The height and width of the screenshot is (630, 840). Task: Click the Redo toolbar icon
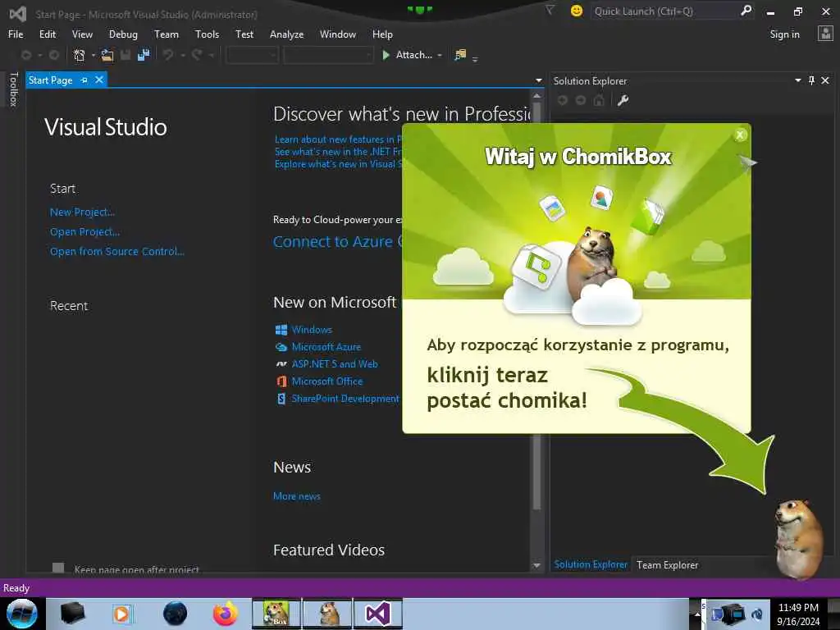click(197, 55)
